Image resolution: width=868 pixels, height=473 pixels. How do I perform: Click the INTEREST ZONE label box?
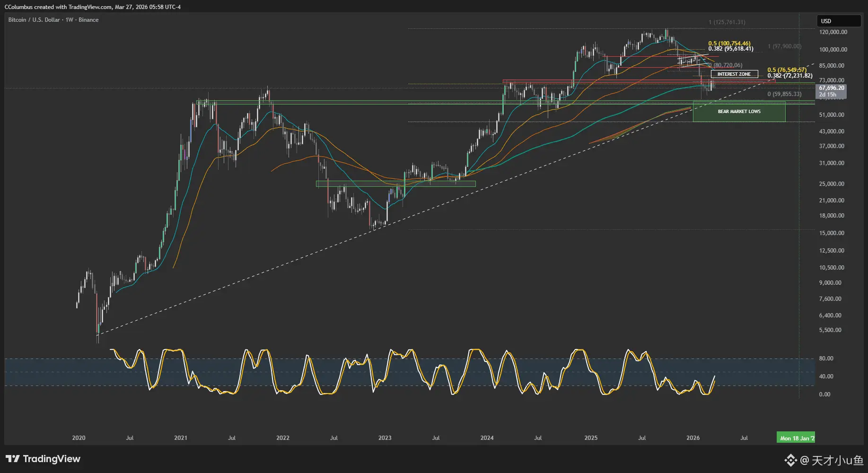734,74
